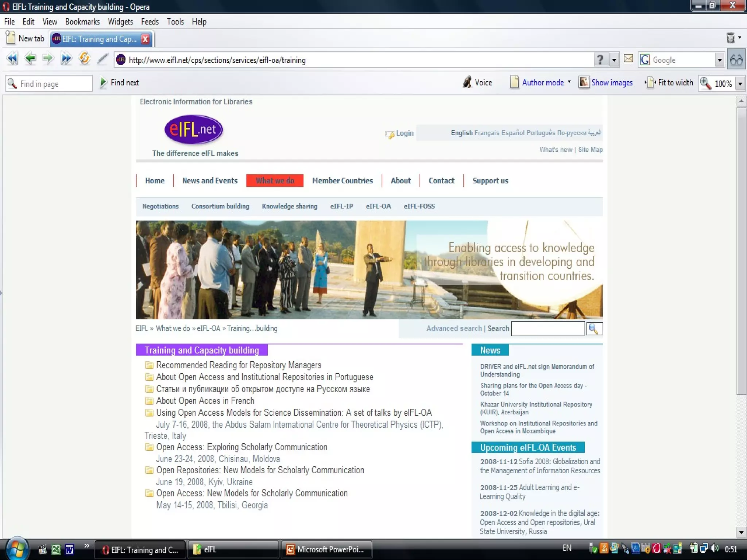Toggle Show images mode

[x=606, y=83]
